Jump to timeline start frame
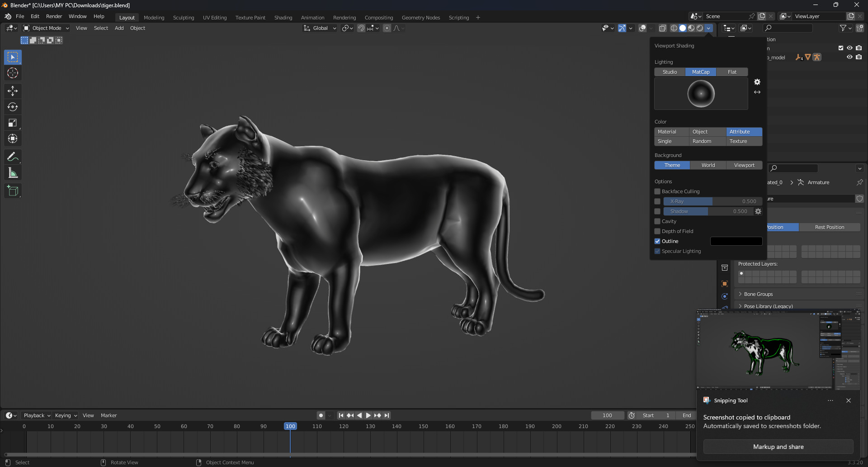Screen dimensions: 868x467 tap(341, 415)
